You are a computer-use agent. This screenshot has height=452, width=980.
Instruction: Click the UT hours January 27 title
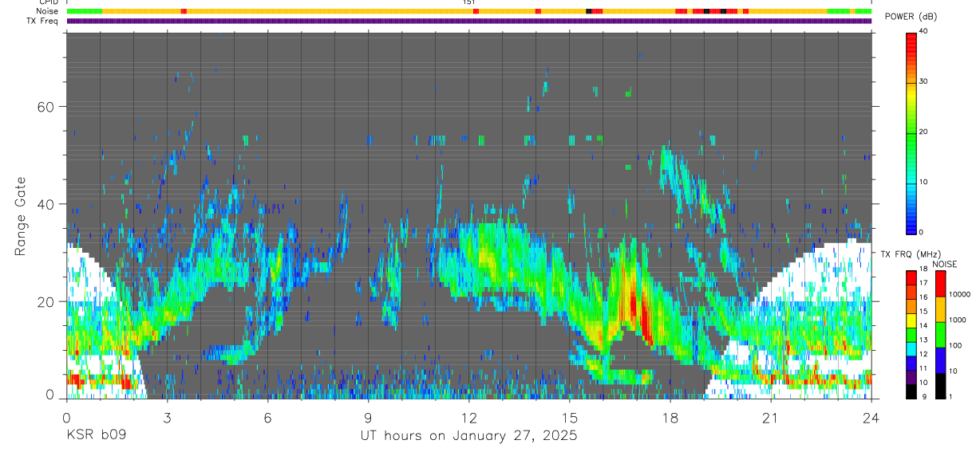click(469, 436)
